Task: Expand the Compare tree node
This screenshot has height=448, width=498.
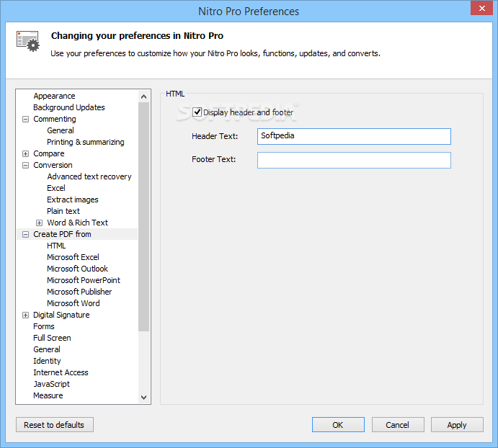Action: coord(25,154)
